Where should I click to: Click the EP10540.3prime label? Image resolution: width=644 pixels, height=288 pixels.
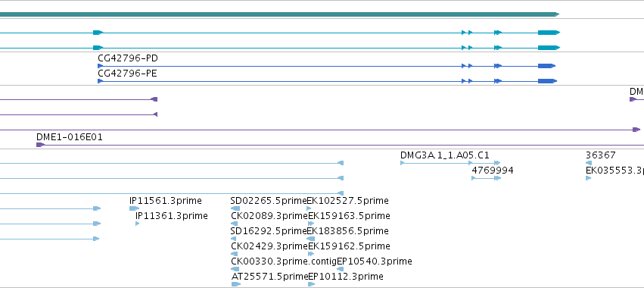pos(375,261)
